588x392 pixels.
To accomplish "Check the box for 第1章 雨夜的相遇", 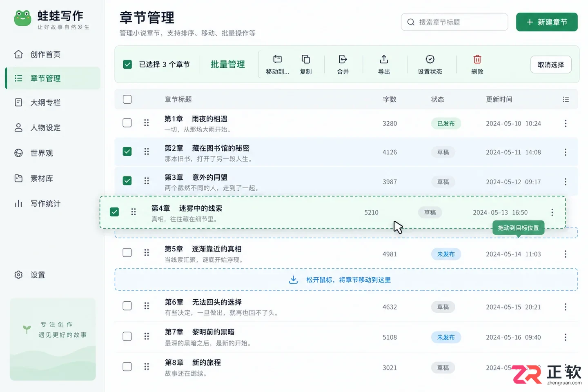I will pos(127,123).
